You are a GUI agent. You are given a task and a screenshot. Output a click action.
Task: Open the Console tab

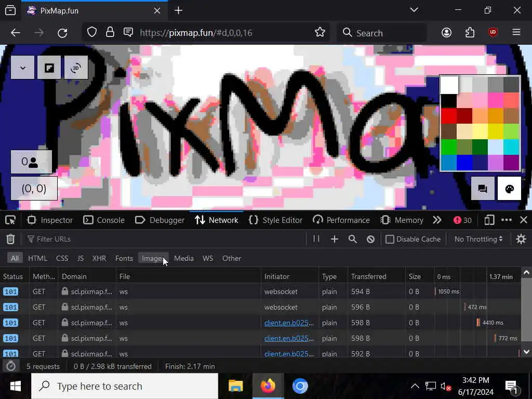click(104, 220)
